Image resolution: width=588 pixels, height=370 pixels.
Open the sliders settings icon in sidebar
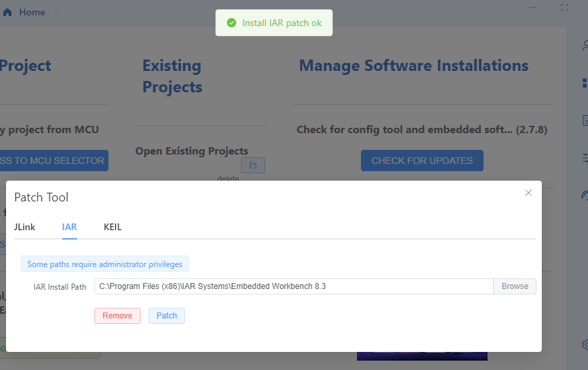[x=584, y=157]
